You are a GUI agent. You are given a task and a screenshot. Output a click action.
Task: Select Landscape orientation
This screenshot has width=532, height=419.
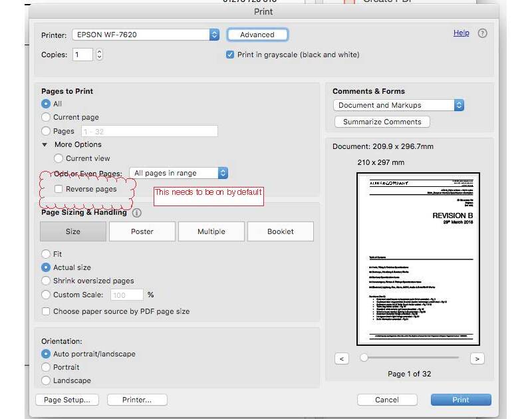coord(46,380)
